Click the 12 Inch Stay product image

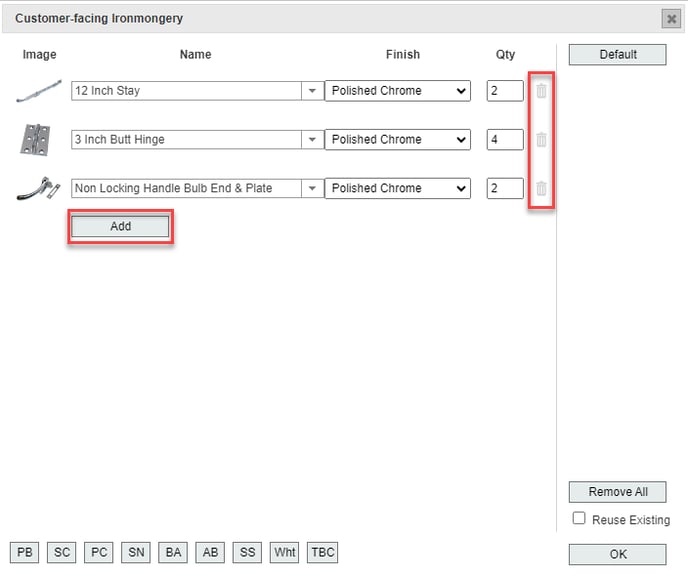(39, 91)
